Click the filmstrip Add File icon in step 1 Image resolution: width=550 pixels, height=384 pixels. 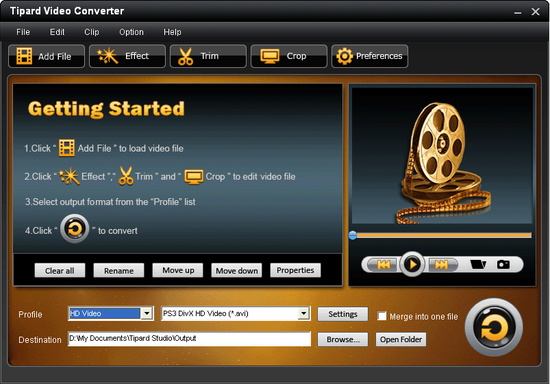(67, 148)
